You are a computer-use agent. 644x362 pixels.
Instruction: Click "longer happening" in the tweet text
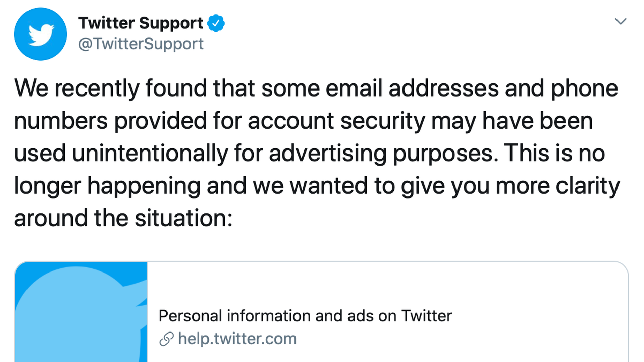coord(107,186)
